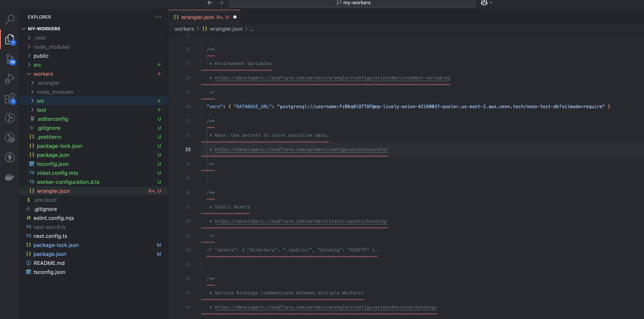Follow the static-assets/binding documentation link
Image resolution: width=644 pixels, height=319 pixels.
(x=301, y=221)
